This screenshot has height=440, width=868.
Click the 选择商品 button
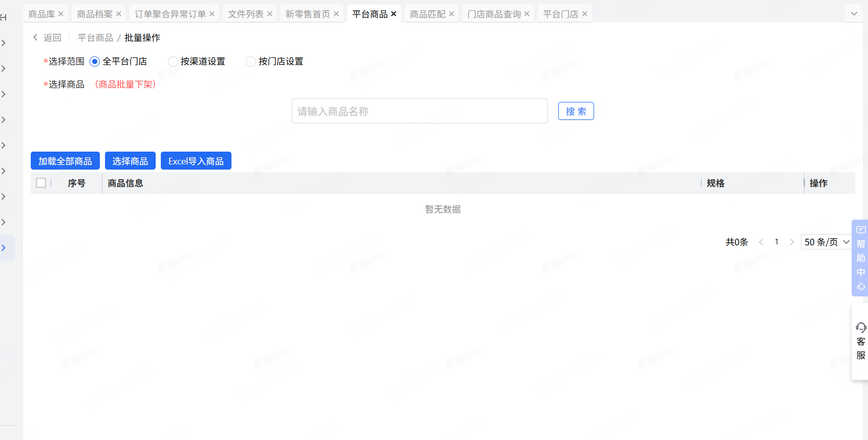click(130, 161)
